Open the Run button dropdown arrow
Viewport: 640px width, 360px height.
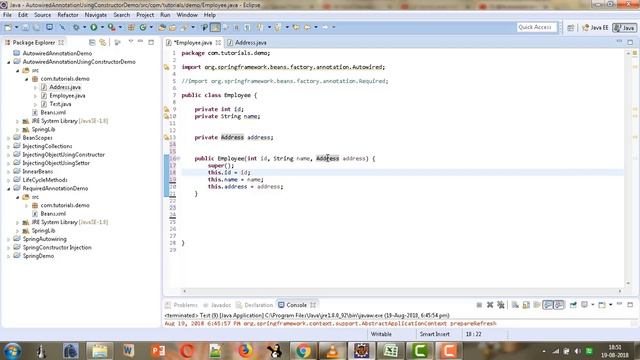(102, 27)
